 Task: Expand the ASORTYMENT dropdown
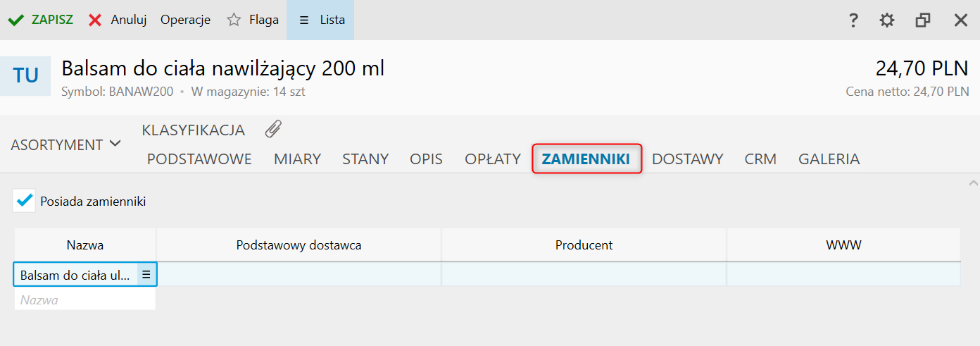point(65,144)
